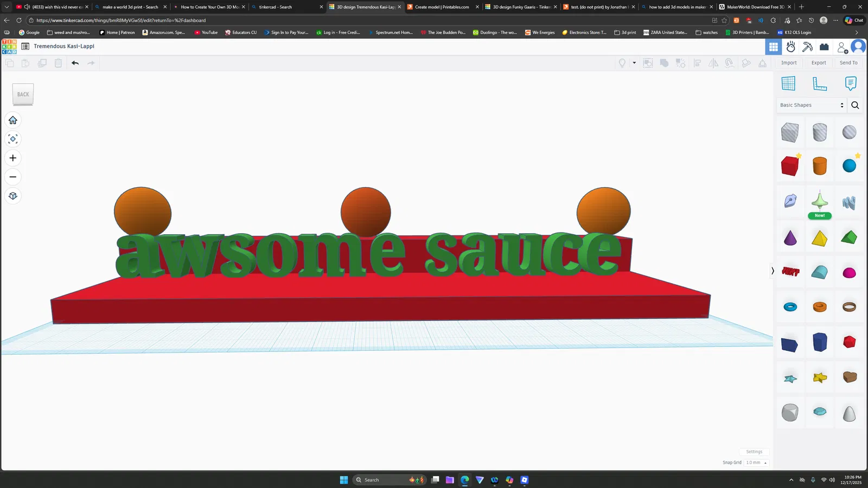
Task: Expand the bookmarks bar overflow chevron
Action: [x=857, y=33]
